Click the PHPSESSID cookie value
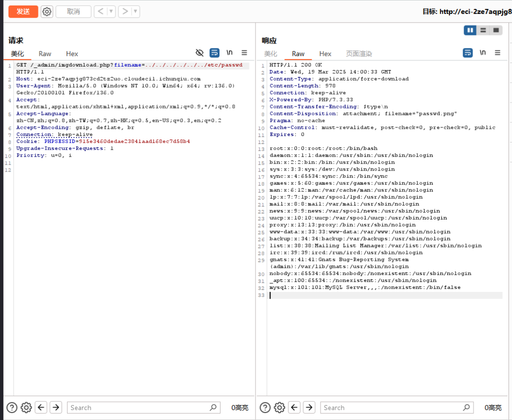 click(134, 141)
